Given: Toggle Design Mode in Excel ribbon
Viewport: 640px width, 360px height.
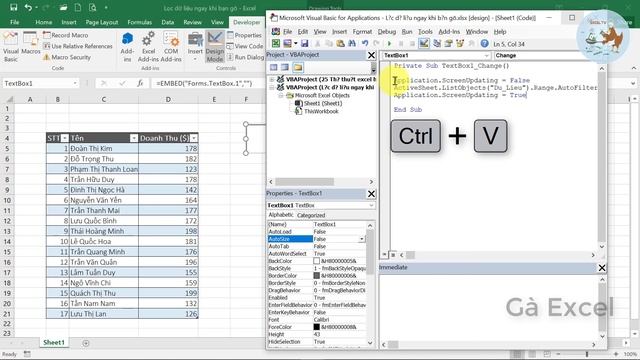Looking at the screenshot, I should pyautogui.click(x=215, y=47).
